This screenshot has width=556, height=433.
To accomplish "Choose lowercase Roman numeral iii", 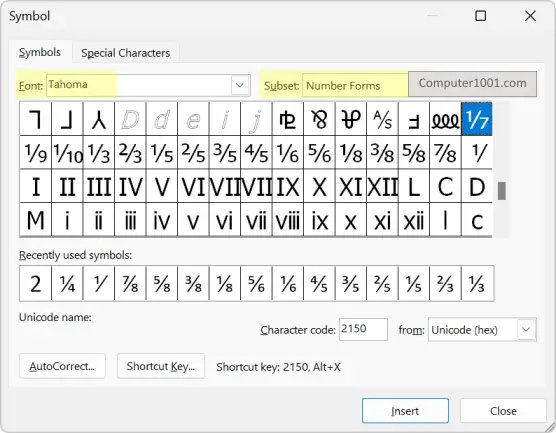I will coord(130,220).
